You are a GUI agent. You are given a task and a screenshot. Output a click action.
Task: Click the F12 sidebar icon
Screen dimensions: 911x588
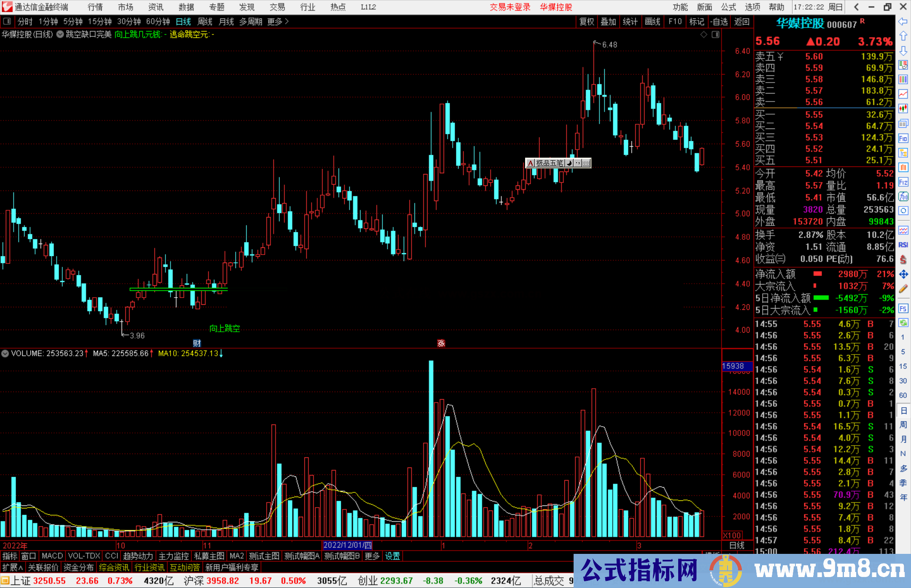tap(903, 182)
